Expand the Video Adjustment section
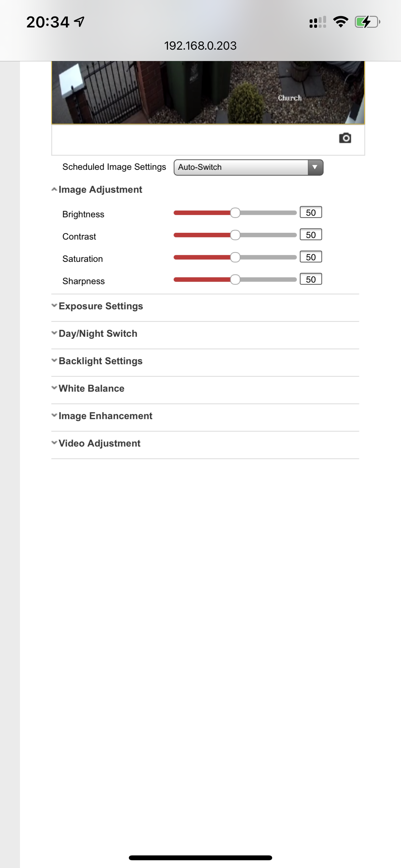The image size is (401, 868). pyautogui.click(x=99, y=443)
